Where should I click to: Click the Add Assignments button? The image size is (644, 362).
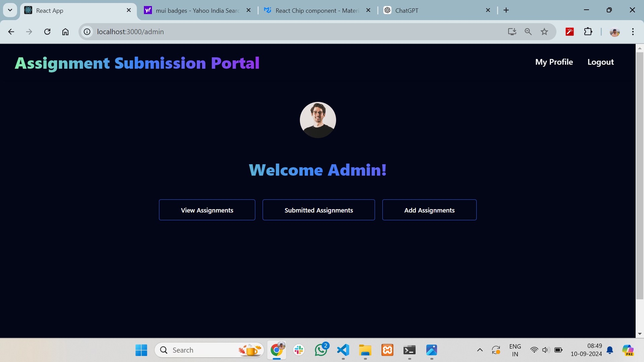click(429, 210)
